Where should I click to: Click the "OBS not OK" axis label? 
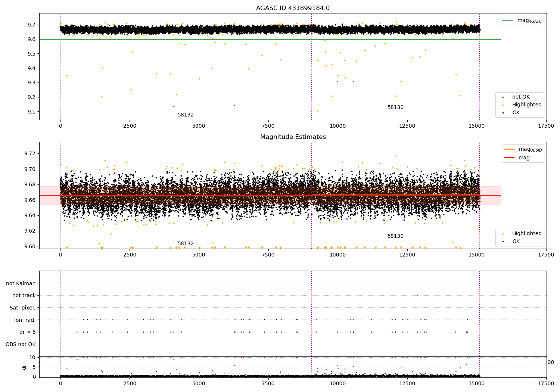pyautogui.click(x=21, y=344)
